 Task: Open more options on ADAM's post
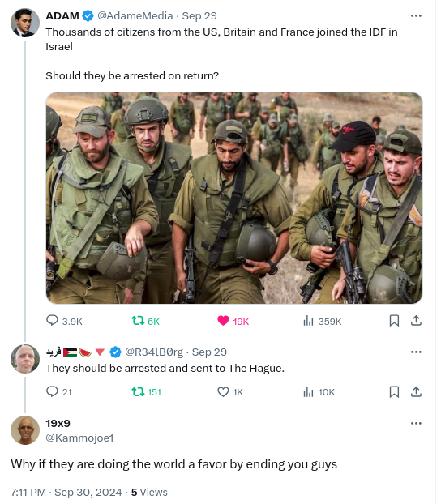[x=416, y=15]
